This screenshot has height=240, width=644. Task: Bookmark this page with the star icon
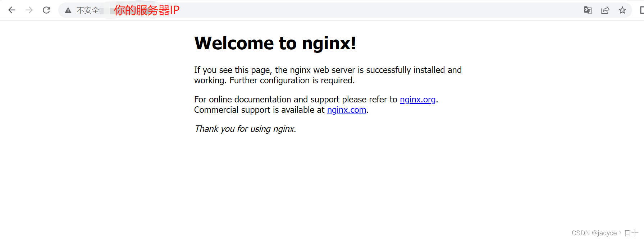click(x=622, y=10)
